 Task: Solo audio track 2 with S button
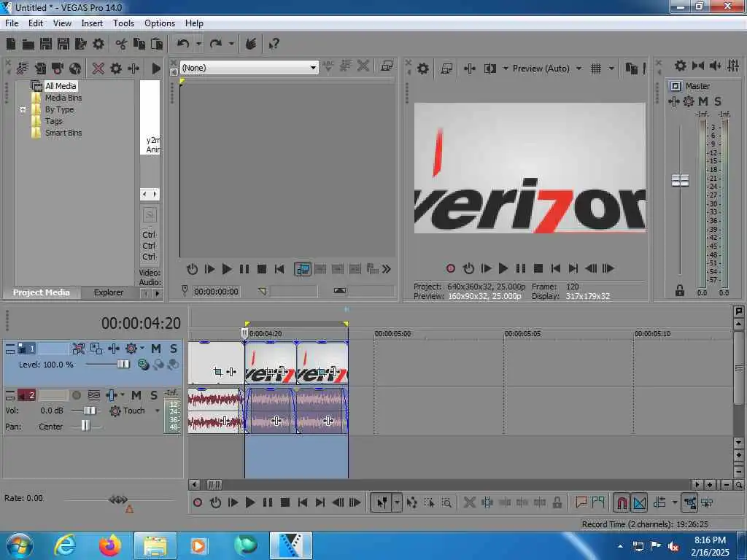pos(154,395)
